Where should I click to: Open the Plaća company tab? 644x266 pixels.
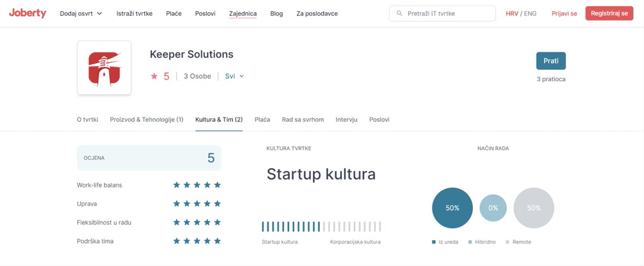point(262,119)
